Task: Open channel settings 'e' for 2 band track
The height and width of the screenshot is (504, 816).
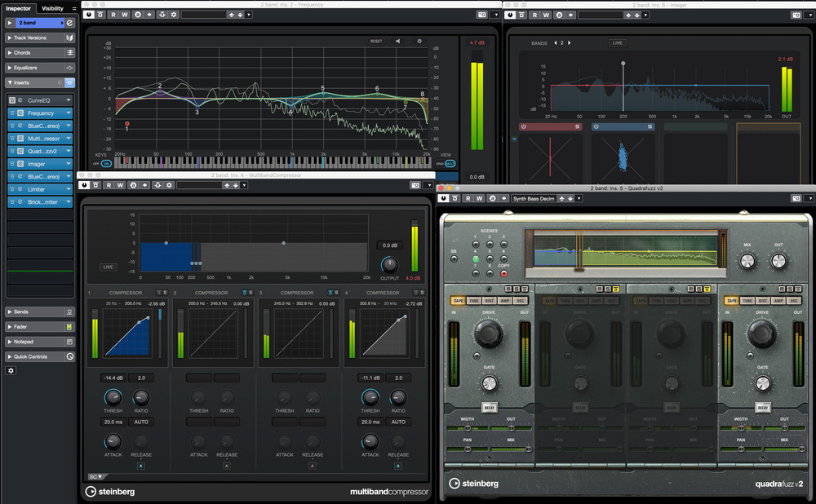Action: [69, 23]
